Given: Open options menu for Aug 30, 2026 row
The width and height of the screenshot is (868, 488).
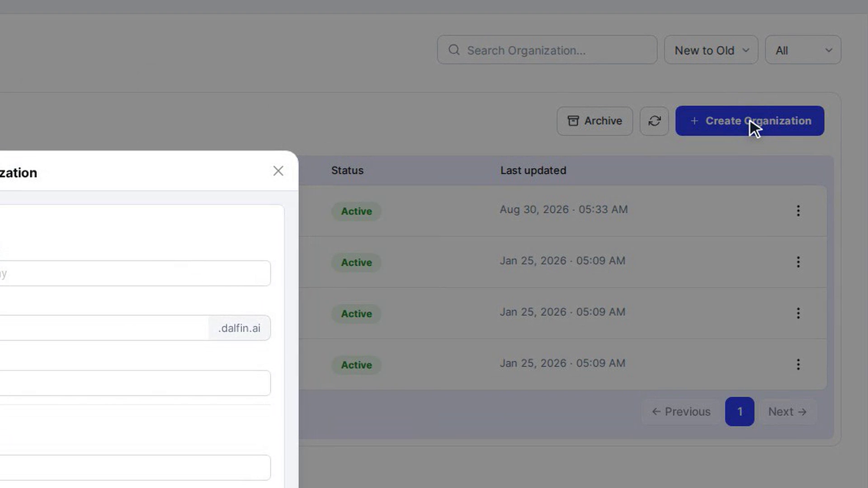Looking at the screenshot, I should click(x=798, y=211).
